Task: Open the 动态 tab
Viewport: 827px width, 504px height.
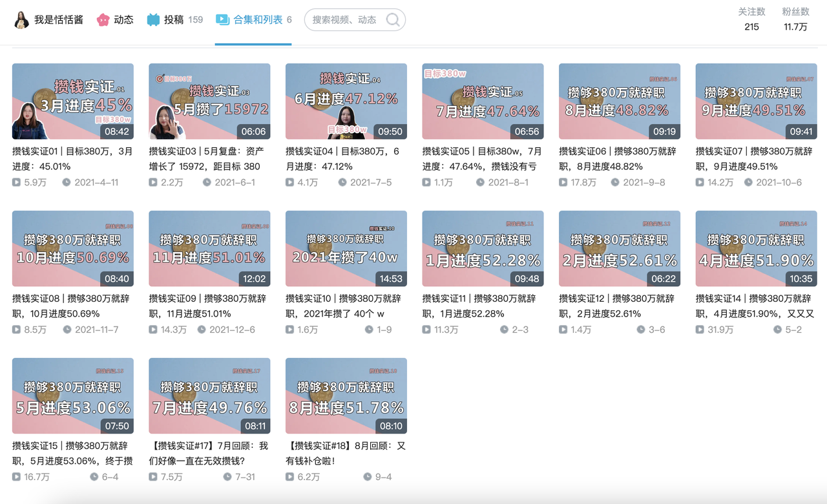Action: [123, 20]
